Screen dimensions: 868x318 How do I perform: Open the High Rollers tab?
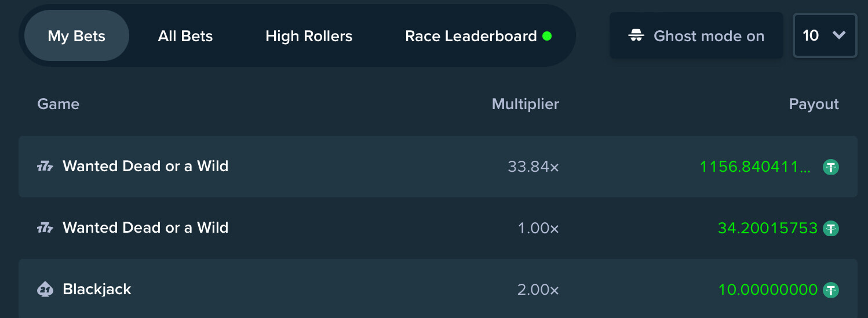coord(309,36)
